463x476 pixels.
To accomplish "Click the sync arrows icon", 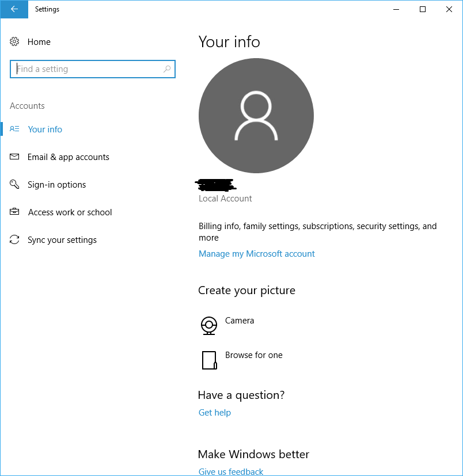I will pos(14,239).
